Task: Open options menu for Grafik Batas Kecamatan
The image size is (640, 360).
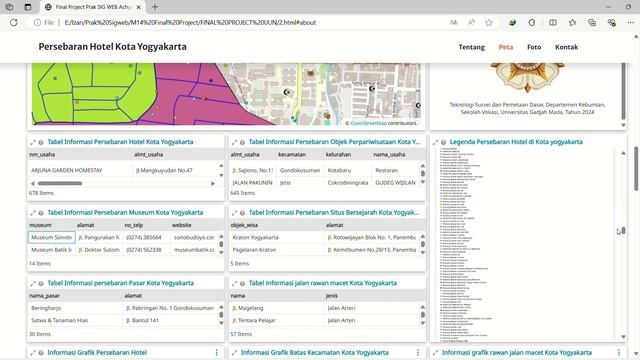Action: 418,353
